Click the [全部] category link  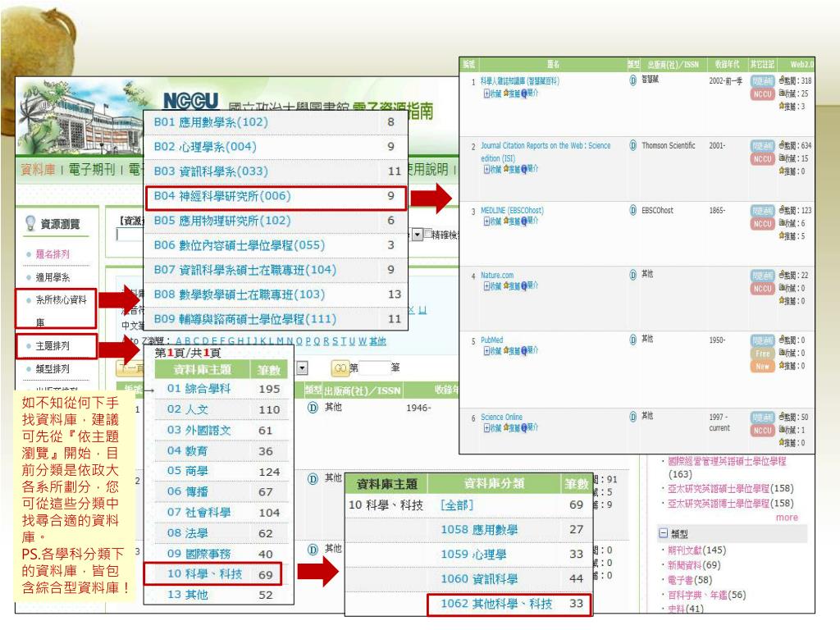coord(456,505)
